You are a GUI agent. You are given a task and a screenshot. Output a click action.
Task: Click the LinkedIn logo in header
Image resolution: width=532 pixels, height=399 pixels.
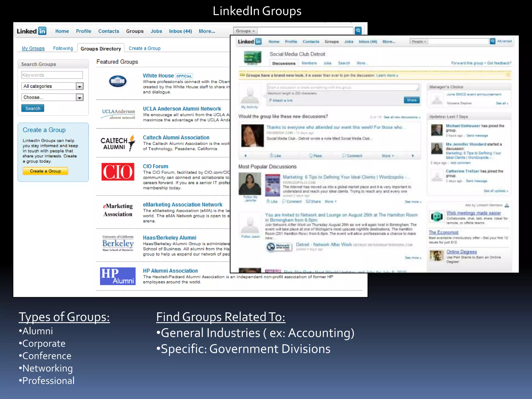tap(31, 31)
